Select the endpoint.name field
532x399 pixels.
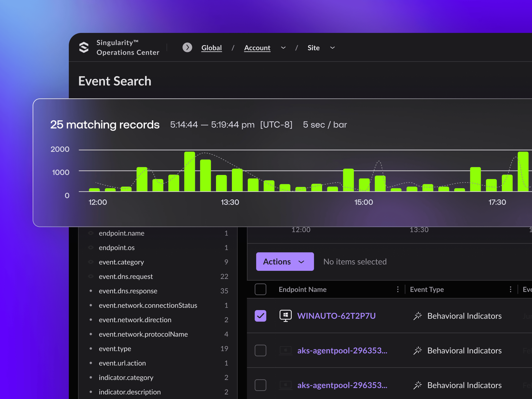pos(121,233)
